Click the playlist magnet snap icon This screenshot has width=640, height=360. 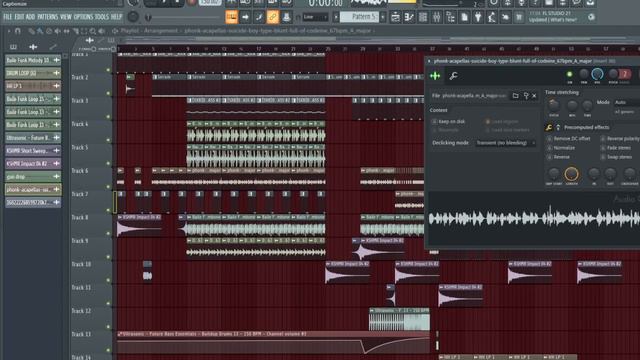[x=18, y=31]
